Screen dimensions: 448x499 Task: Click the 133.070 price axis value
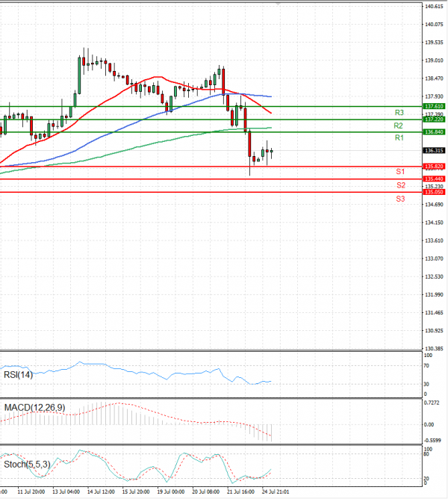tap(434, 258)
